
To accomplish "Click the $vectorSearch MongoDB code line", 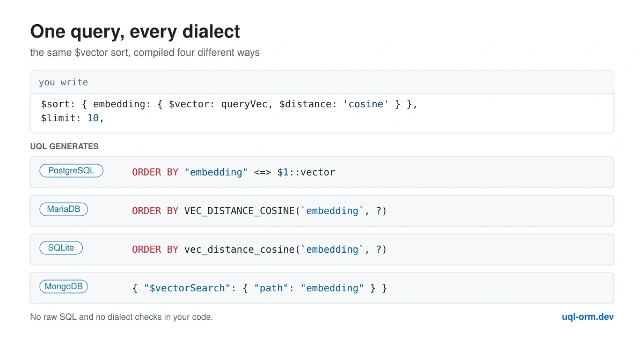I will click(260, 288).
